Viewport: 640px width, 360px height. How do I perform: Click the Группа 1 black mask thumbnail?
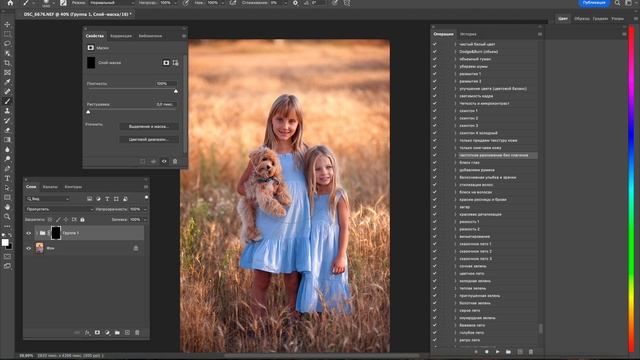point(56,233)
